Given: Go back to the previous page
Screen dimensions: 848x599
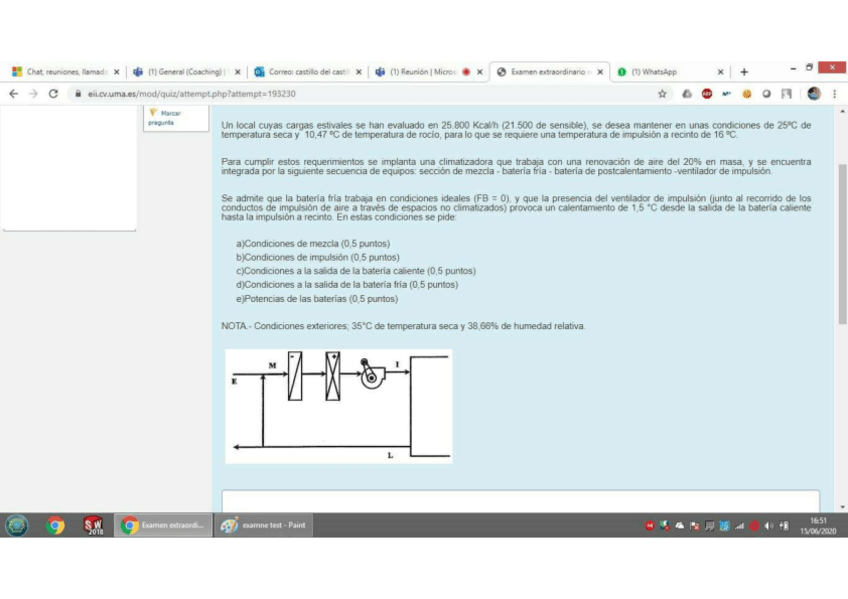Looking at the screenshot, I should coord(14,94).
